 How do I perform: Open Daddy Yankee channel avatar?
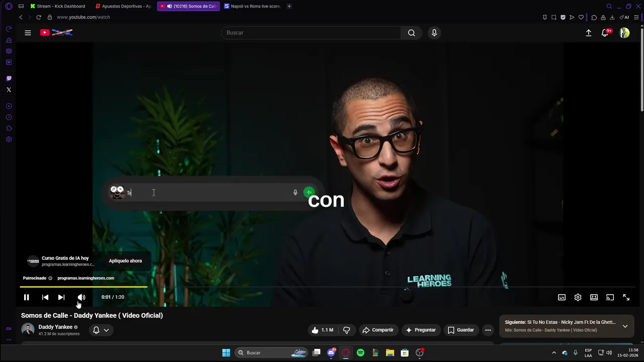pyautogui.click(x=28, y=330)
